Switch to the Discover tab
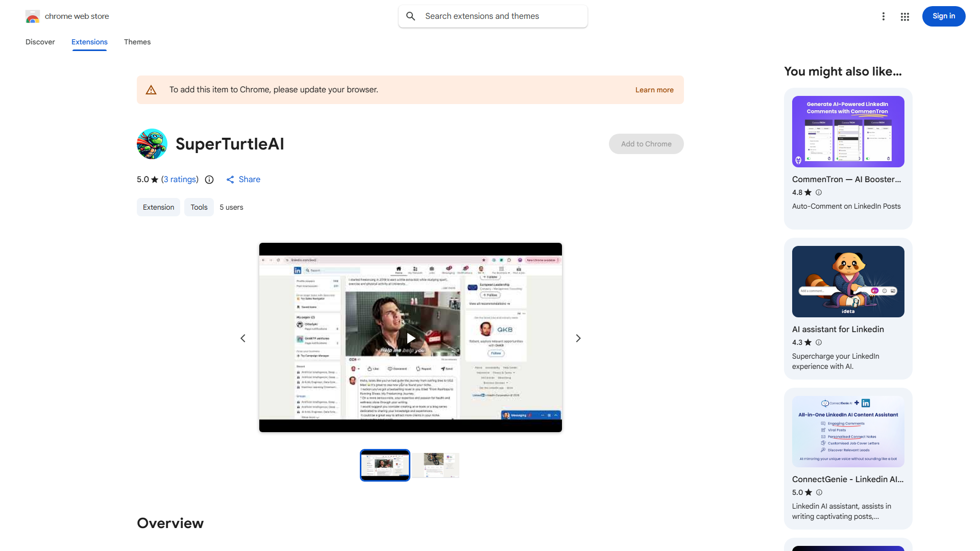980x551 pixels. pyautogui.click(x=40, y=42)
